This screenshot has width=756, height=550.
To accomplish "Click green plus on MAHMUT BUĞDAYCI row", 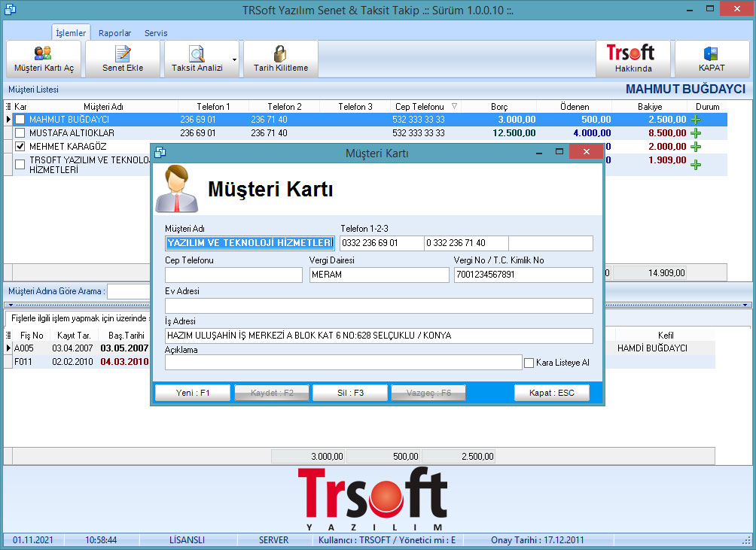I will pos(695,120).
